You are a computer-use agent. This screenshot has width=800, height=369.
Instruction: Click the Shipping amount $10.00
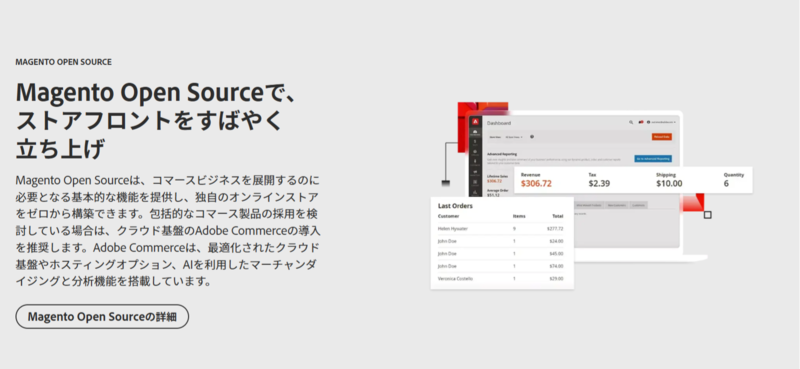tap(669, 183)
